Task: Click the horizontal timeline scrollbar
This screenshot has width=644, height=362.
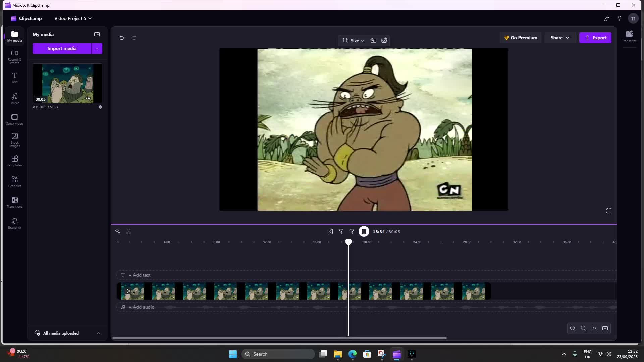Action: click(x=279, y=338)
